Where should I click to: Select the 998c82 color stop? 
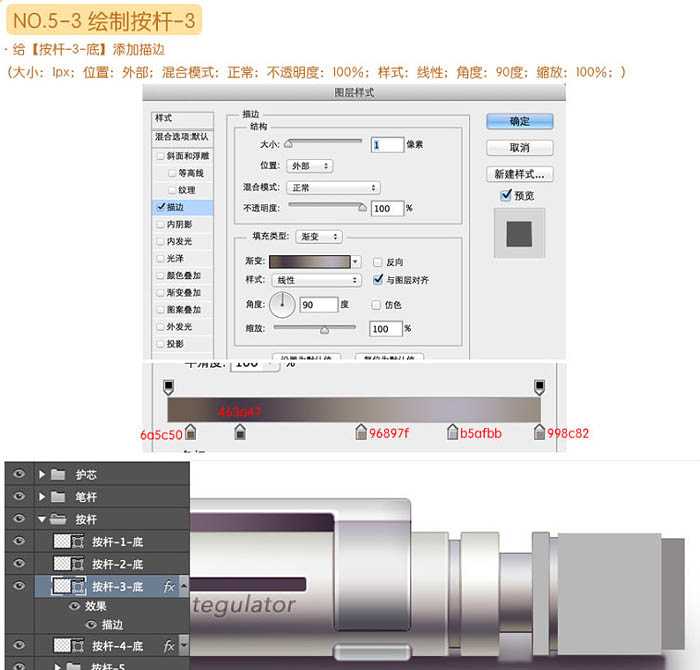(539, 432)
